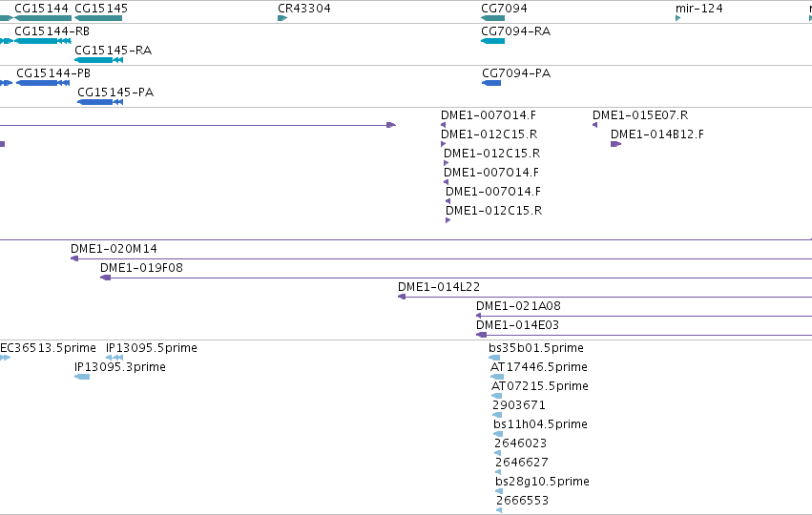Select the DME1-014E03 BAC label

coord(517,325)
